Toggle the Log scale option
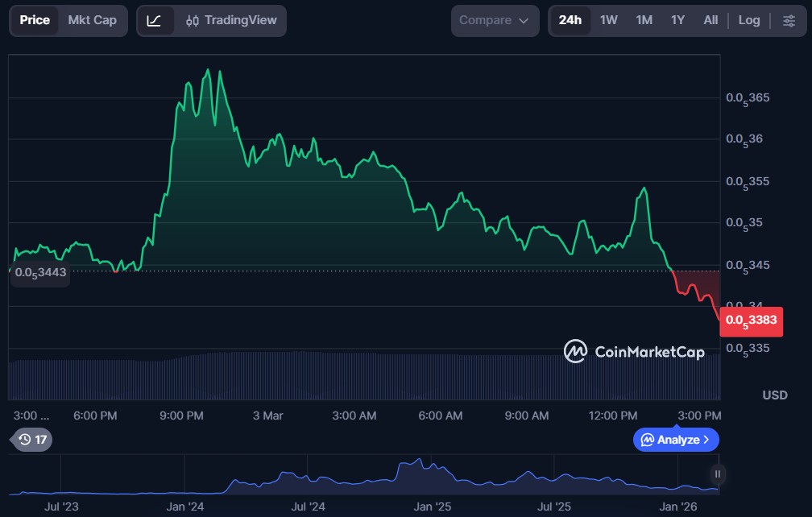This screenshot has width=812, height=517. 748,20
